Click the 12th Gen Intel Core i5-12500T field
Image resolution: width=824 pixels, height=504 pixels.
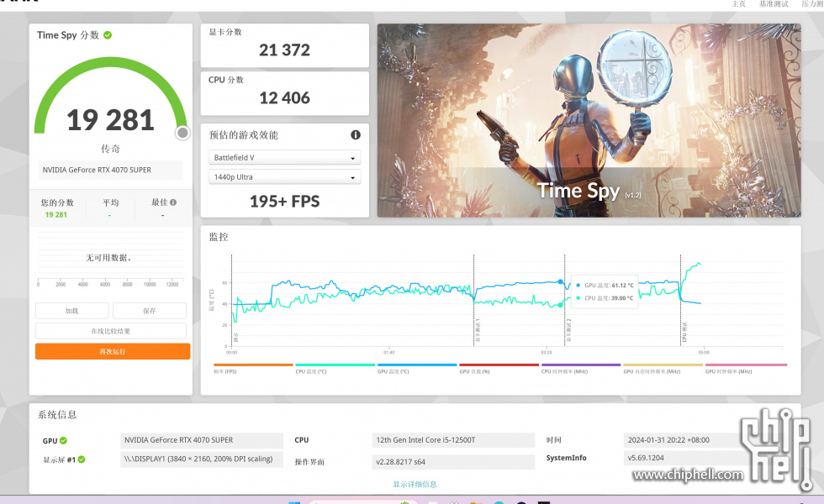(x=453, y=440)
